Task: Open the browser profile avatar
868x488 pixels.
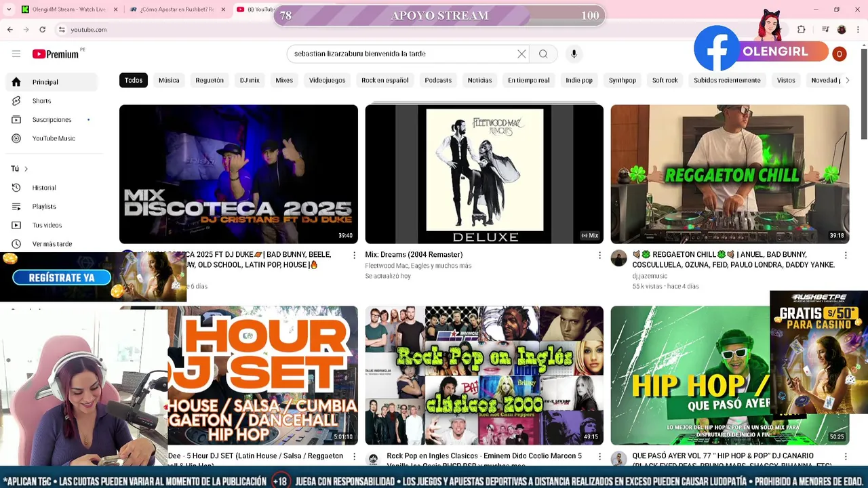Action: pos(842,30)
